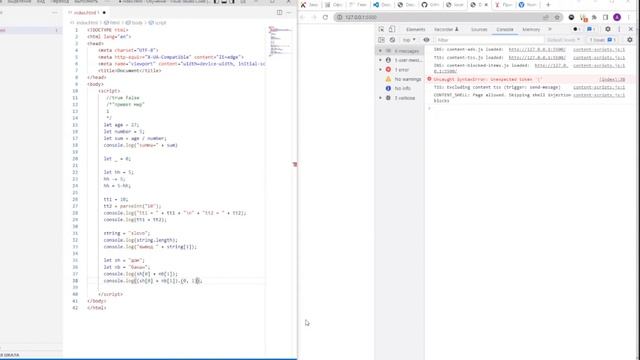640x360 pixels.
Task: Open content-scripts.js link on content-ads.js row
Action: [599, 49]
